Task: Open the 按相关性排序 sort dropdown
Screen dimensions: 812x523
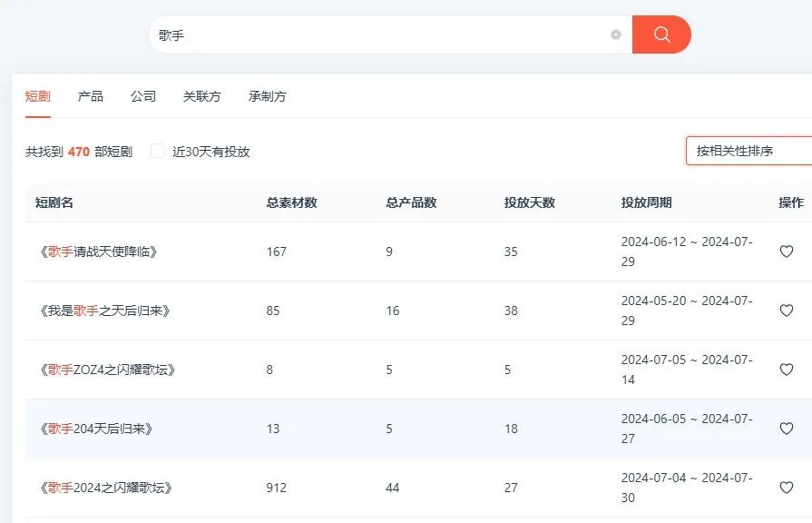Action: tap(753, 150)
